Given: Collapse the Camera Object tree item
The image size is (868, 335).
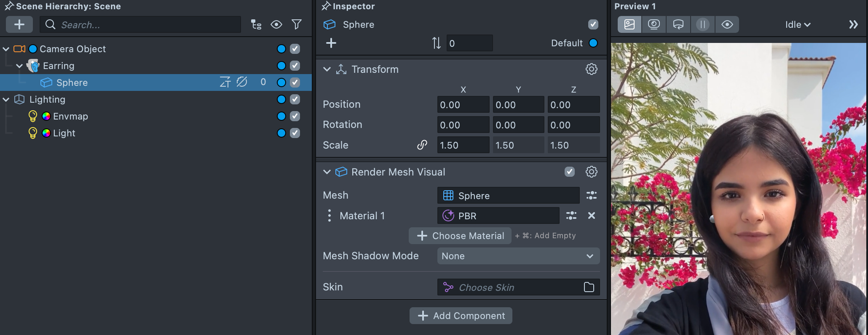Looking at the screenshot, I should (6, 49).
